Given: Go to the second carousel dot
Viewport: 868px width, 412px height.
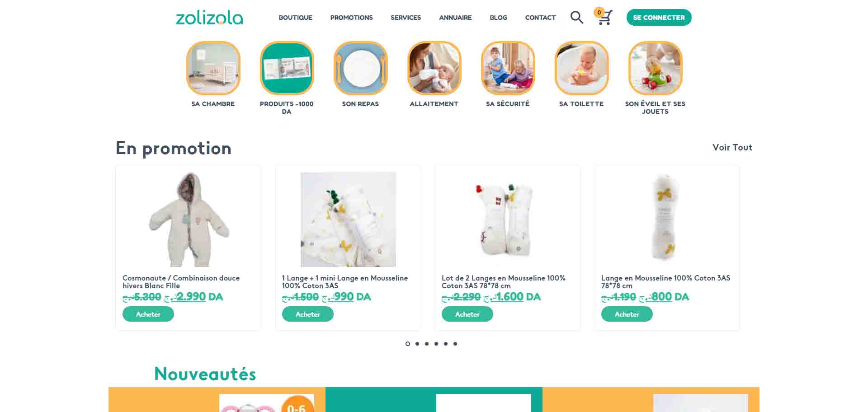Looking at the screenshot, I should pyautogui.click(x=417, y=344).
